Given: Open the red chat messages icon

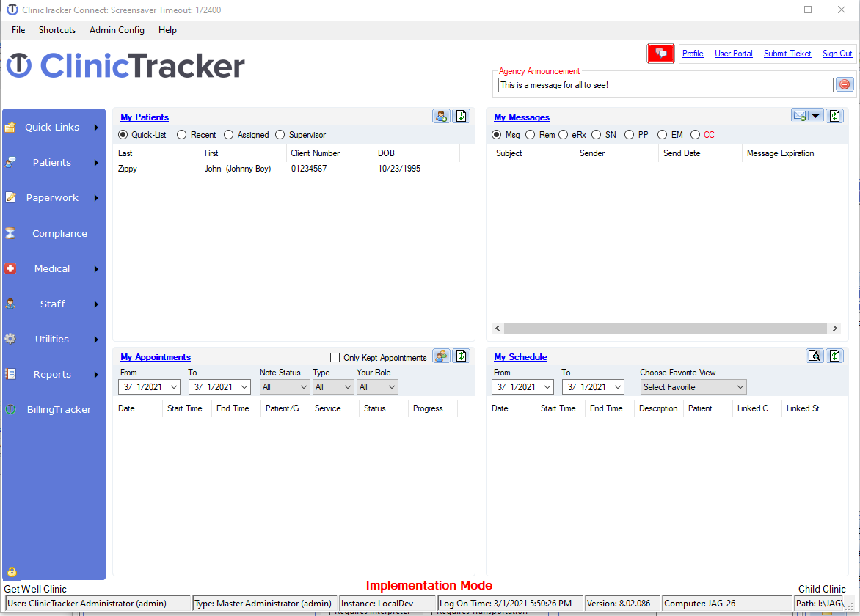Looking at the screenshot, I should 660,54.
